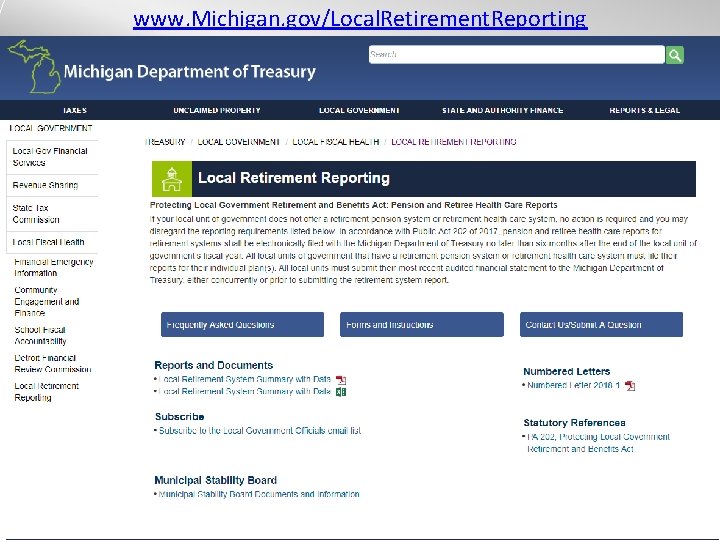
Task: Open the Unclaimed Property navigation menu
Action: tap(217, 110)
